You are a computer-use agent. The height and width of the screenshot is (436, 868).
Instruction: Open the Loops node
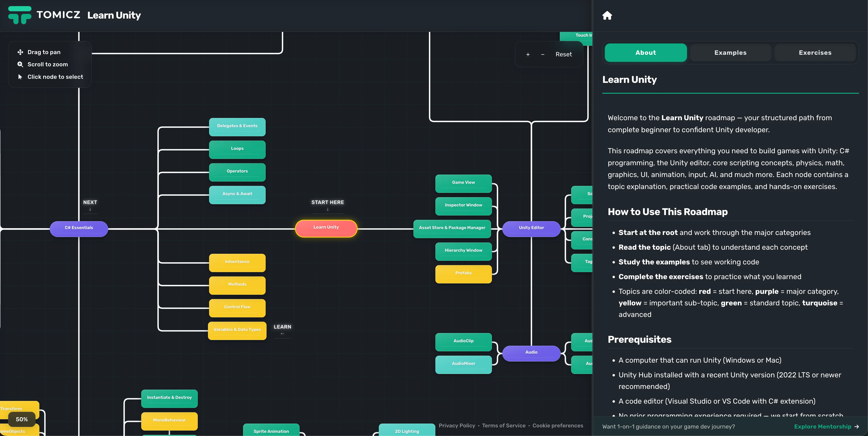[237, 149]
